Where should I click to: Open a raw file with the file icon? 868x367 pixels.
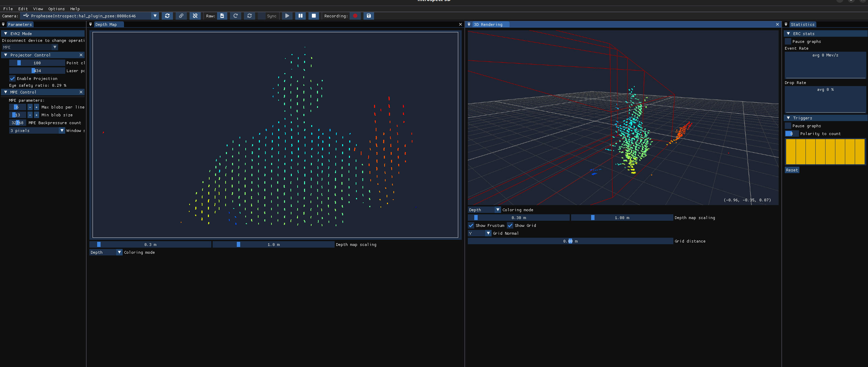coord(222,16)
